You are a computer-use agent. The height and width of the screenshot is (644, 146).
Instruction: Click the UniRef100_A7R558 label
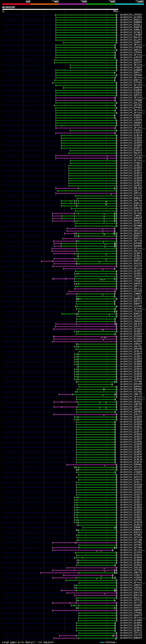[x=131, y=47]
